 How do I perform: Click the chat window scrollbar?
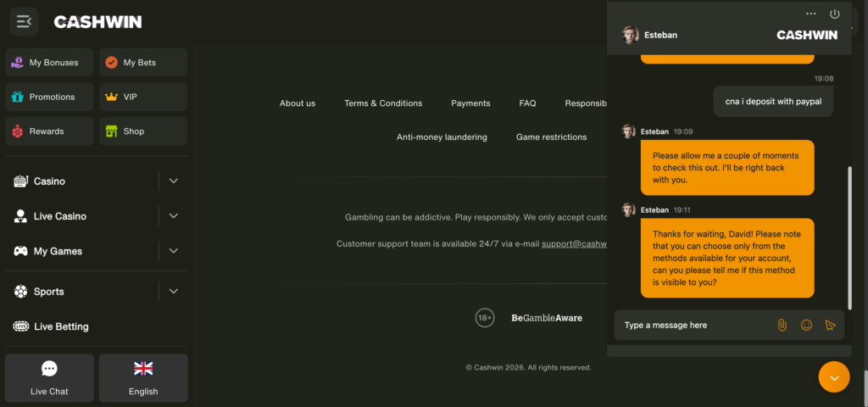coord(850,237)
